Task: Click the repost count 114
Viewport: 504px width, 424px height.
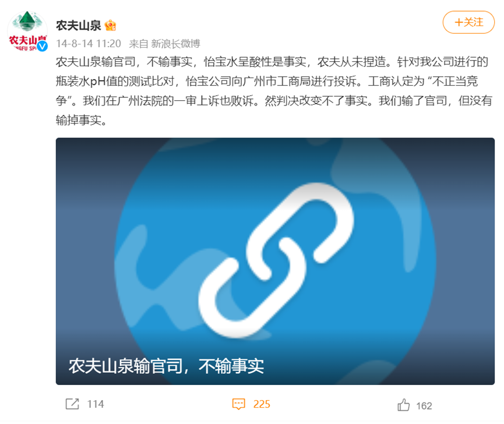Action: pyautogui.click(x=96, y=404)
